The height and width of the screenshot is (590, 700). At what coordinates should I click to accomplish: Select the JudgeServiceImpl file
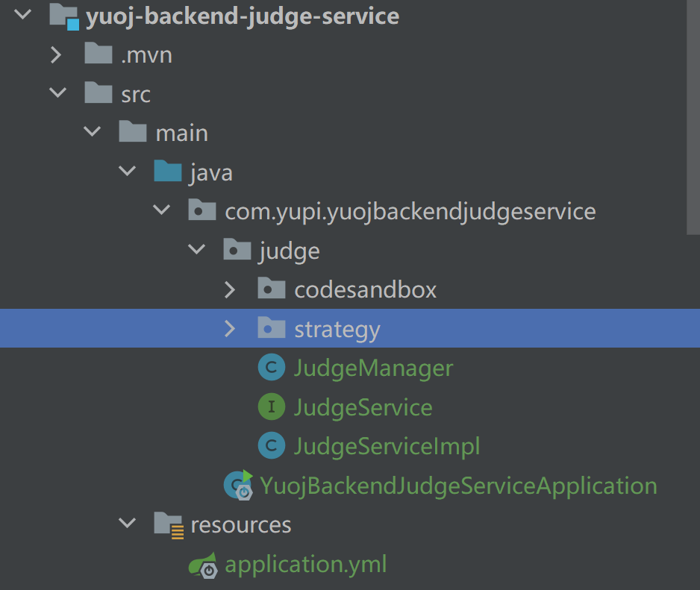[x=387, y=446]
